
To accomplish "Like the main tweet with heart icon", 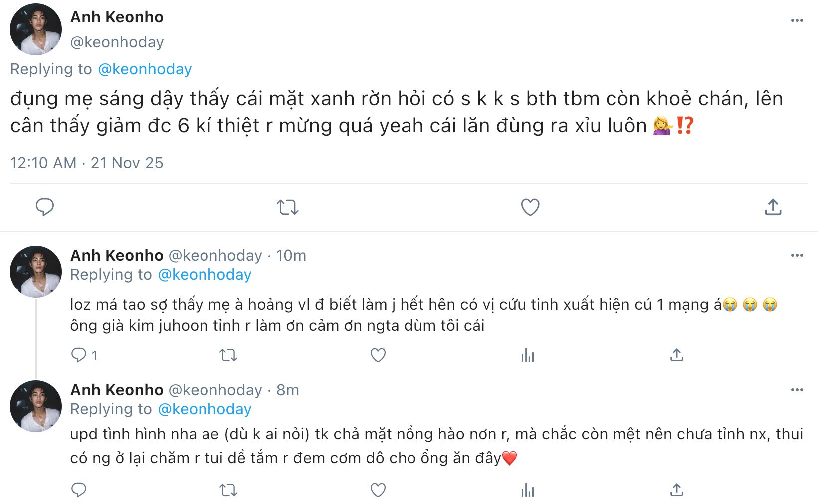I will (530, 207).
